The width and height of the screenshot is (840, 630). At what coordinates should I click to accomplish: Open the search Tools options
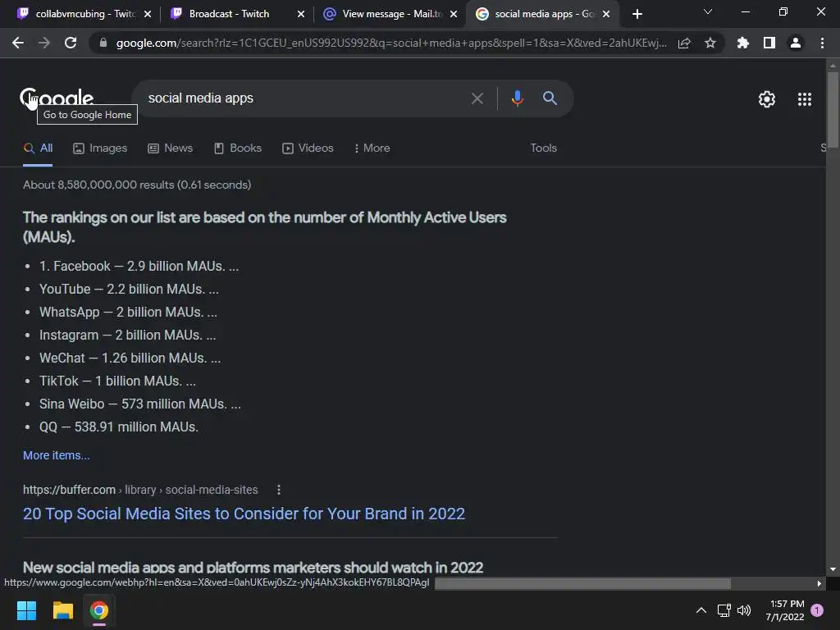point(543,148)
